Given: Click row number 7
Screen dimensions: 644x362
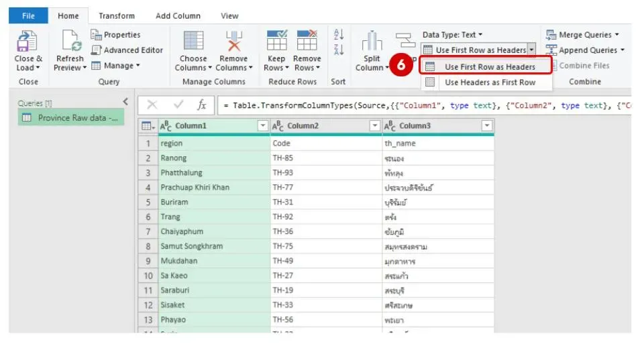Looking at the screenshot, I should pyautogui.click(x=148, y=231).
